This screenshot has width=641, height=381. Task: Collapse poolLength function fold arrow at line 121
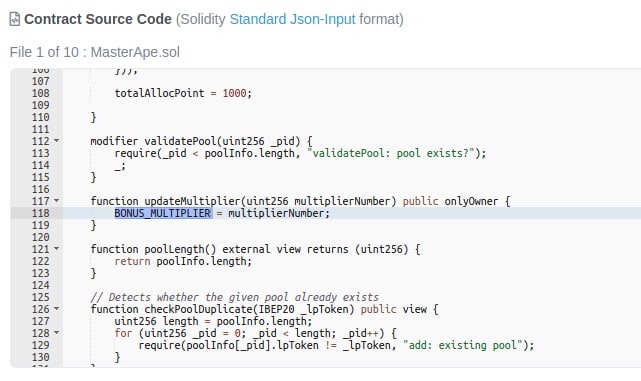[x=57, y=249]
